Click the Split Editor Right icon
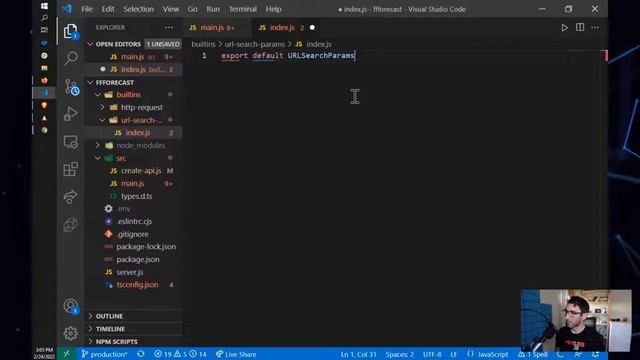 (x=580, y=27)
